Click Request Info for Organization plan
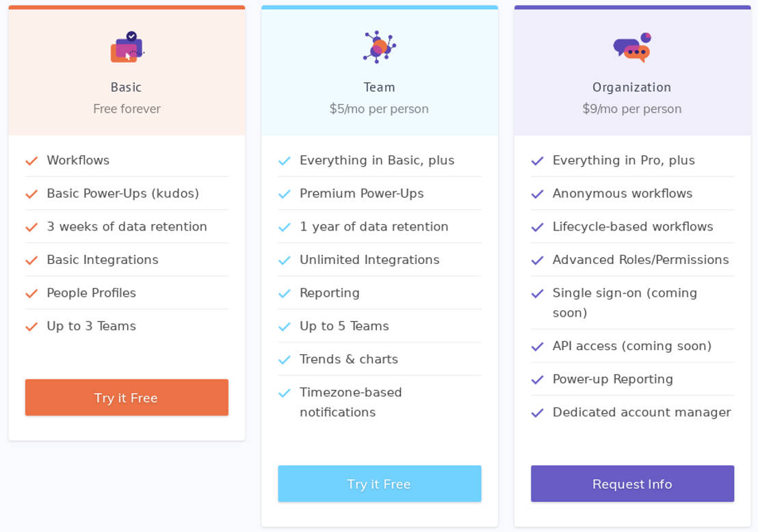Screen dimensions: 758x532 click(631, 483)
